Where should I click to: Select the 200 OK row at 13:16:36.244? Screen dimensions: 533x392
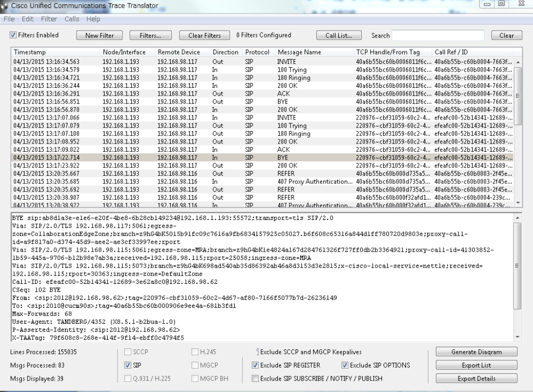262,86
